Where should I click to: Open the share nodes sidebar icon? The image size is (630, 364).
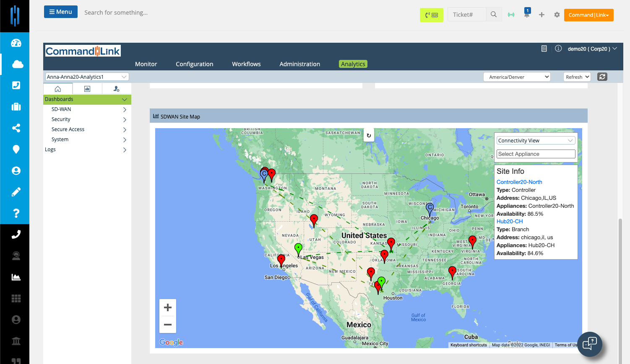(16, 128)
